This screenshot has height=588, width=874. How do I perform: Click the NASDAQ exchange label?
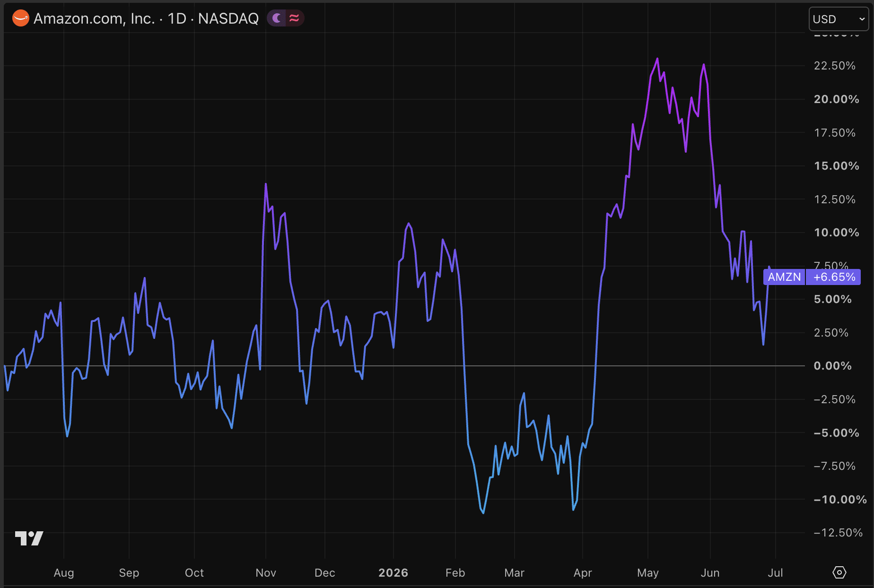tap(228, 18)
